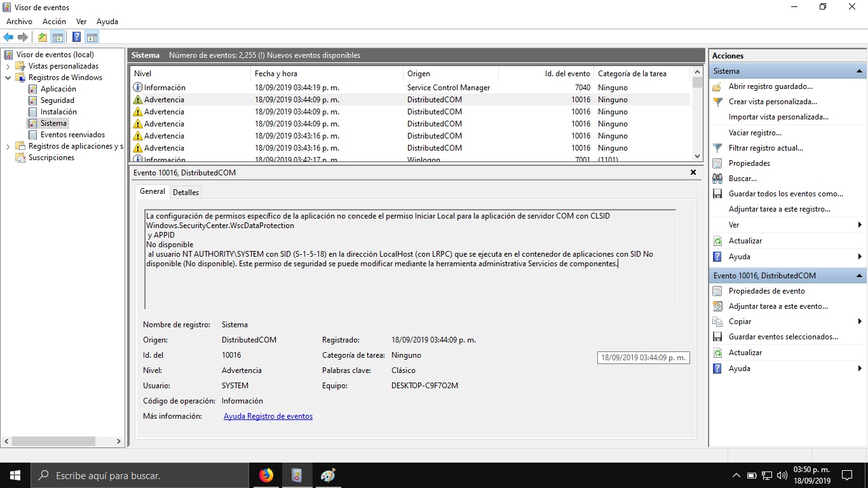Click Importar vista personalizada action
The image size is (868, 488).
coord(778,117)
